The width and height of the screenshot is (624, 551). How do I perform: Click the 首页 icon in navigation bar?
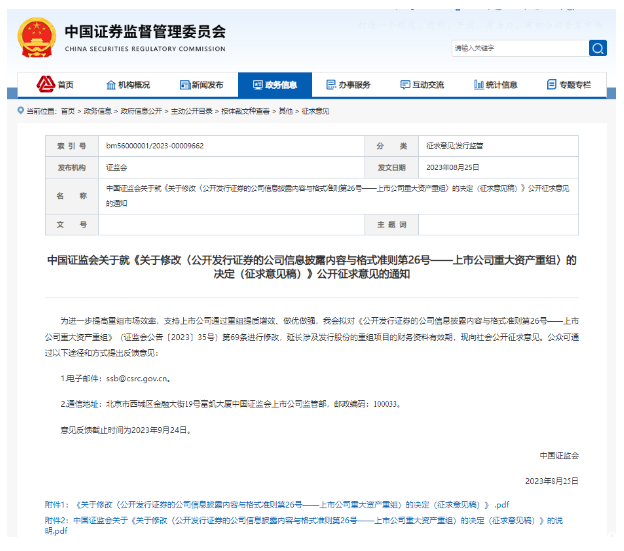44,85
